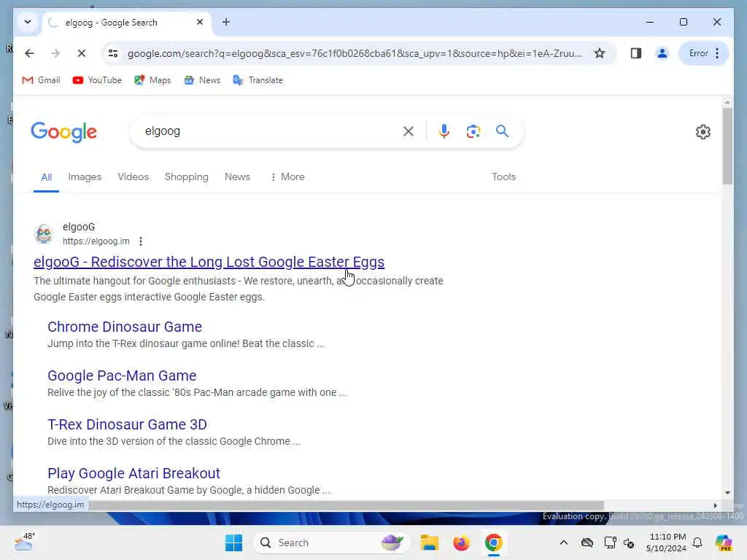This screenshot has height=560, width=747.
Task: Clear the search query
Action: tap(409, 131)
